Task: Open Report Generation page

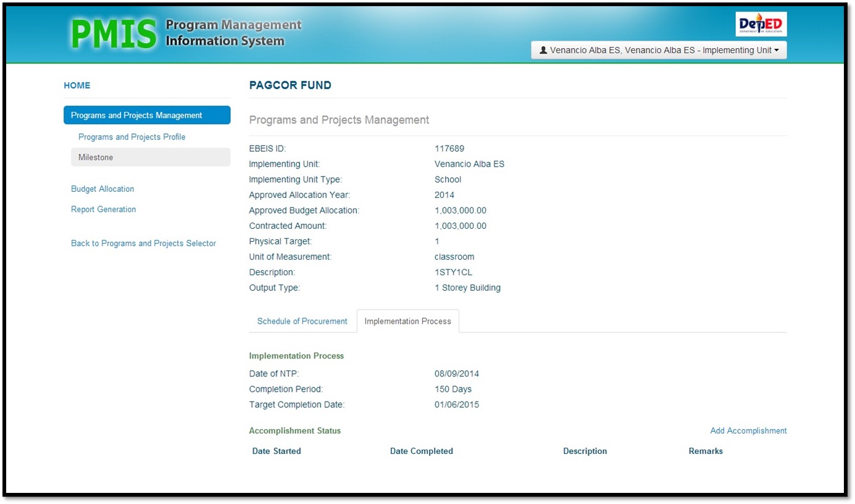Action: tap(103, 209)
